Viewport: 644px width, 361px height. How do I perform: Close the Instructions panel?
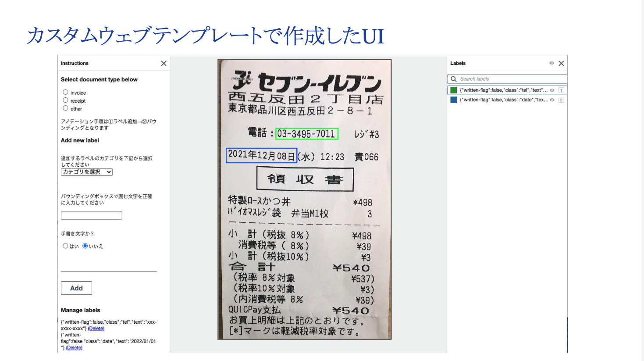pyautogui.click(x=164, y=64)
